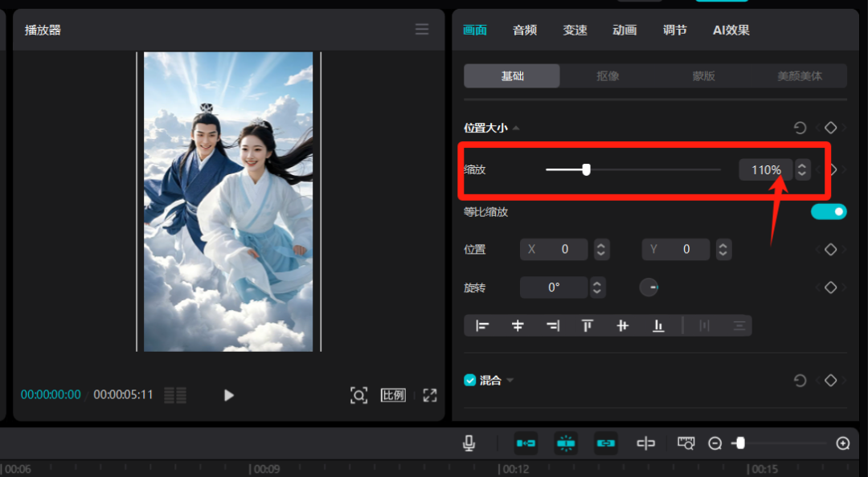
Task: Select the microphone recording tool
Action: click(x=469, y=442)
